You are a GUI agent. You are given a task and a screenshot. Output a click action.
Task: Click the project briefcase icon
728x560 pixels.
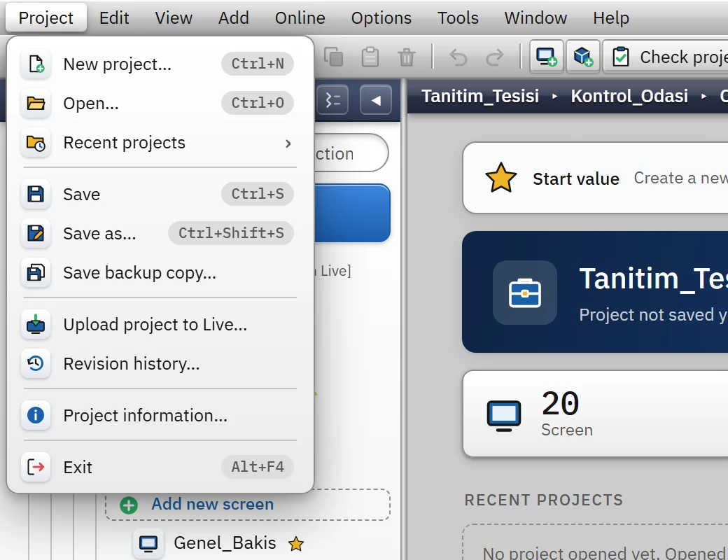coord(524,293)
